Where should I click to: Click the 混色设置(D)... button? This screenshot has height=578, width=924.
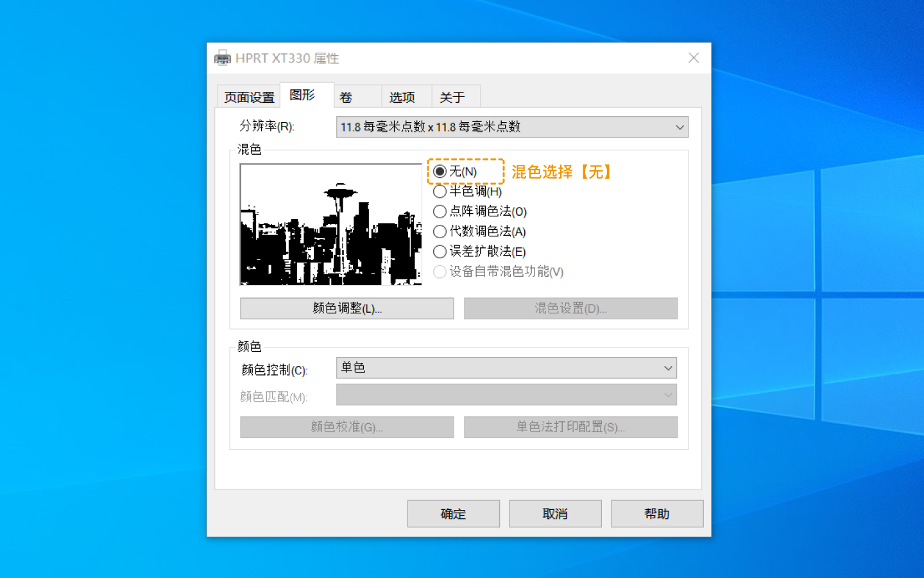point(570,308)
